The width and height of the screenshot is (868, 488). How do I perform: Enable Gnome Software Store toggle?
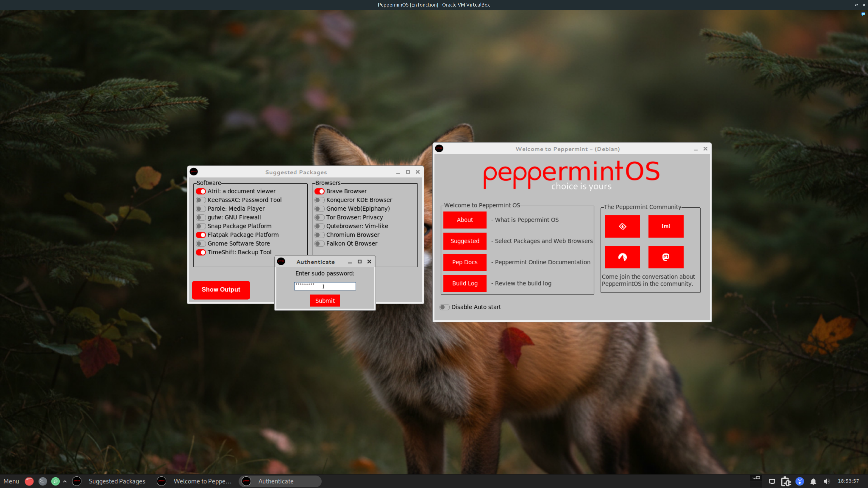tap(201, 244)
